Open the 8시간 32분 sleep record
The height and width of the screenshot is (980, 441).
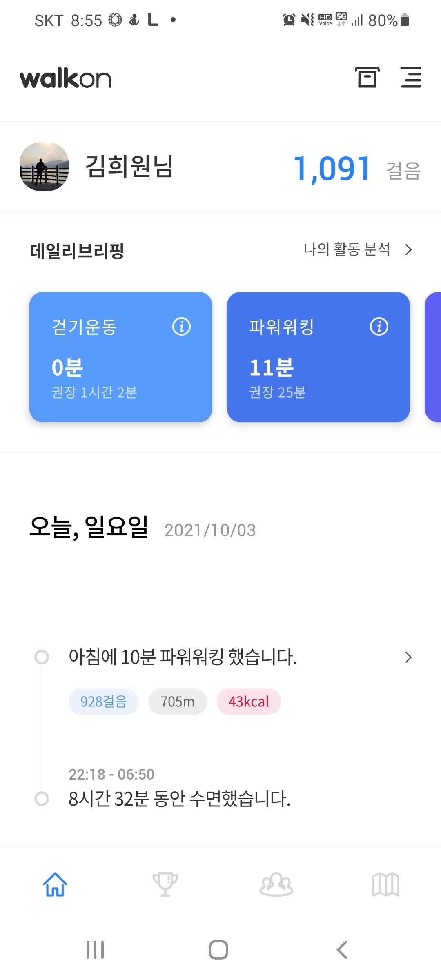(180, 799)
